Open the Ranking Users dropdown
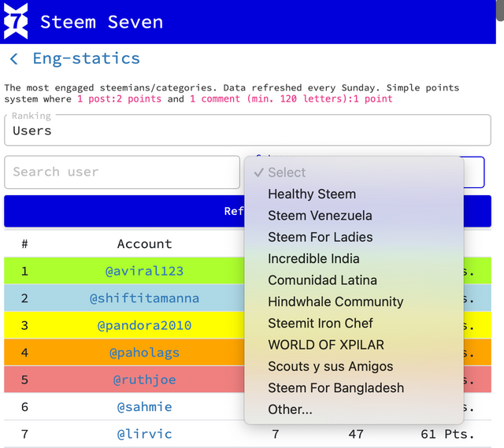This screenshot has height=448, width=504. (x=247, y=130)
